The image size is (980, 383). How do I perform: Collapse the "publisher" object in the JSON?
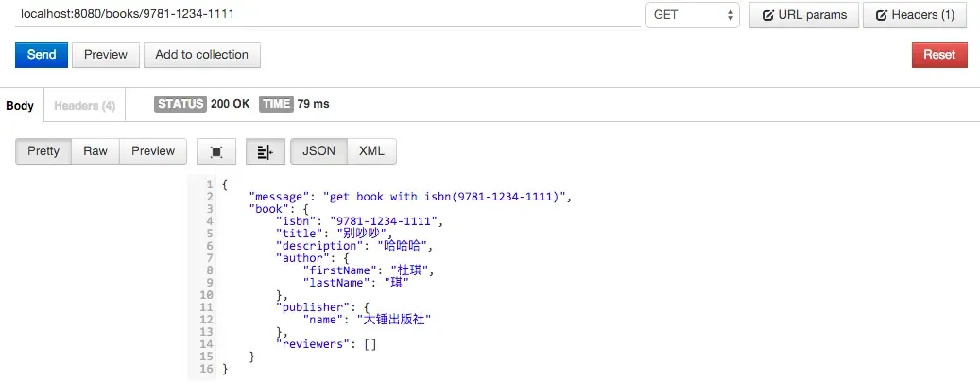(323, 307)
